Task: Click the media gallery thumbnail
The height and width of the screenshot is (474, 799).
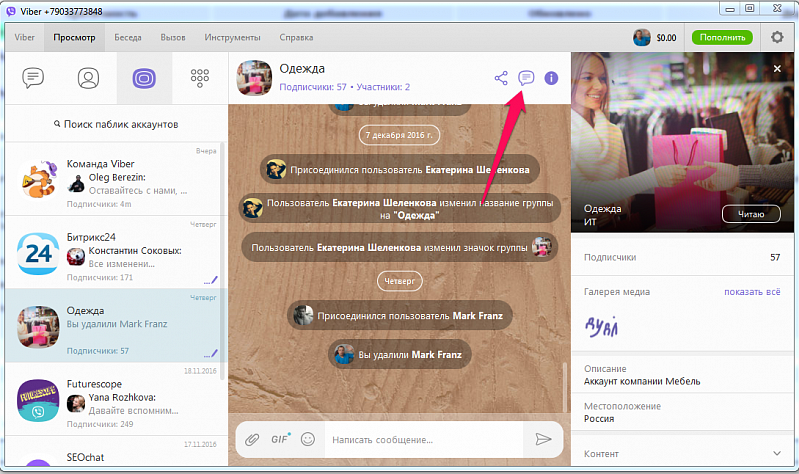Action: [x=602, y=326]
